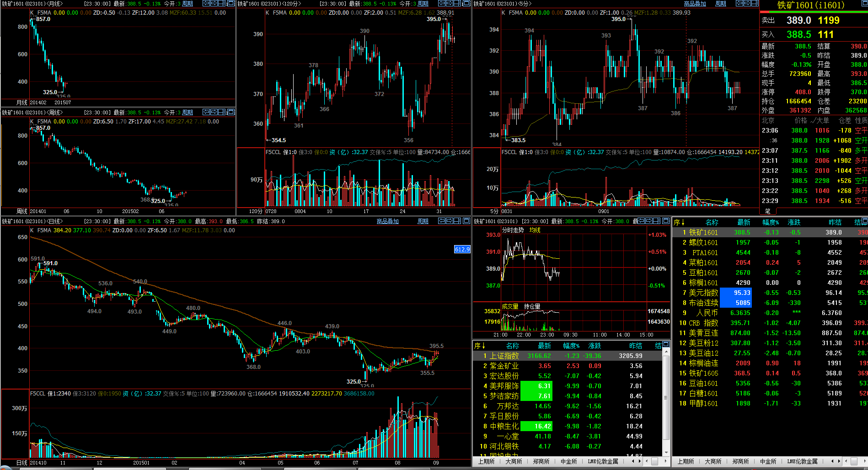
Task: Select 螺纹1601 row in futures list
Action: tap(703, 242)
